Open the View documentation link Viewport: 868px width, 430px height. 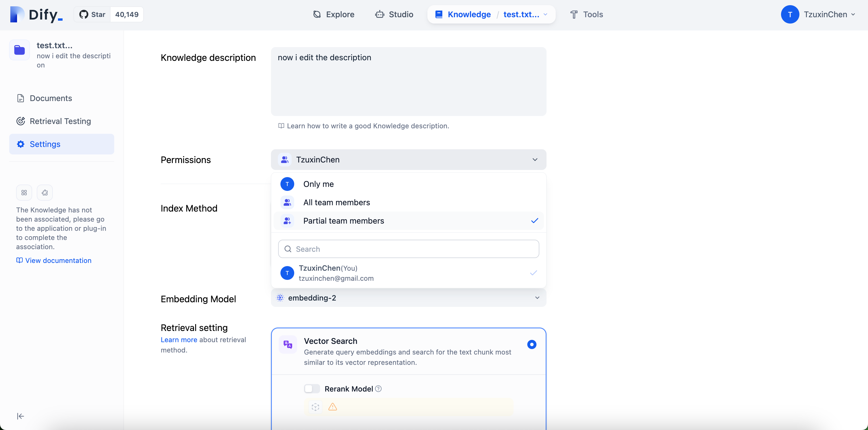tap(58, 260)
